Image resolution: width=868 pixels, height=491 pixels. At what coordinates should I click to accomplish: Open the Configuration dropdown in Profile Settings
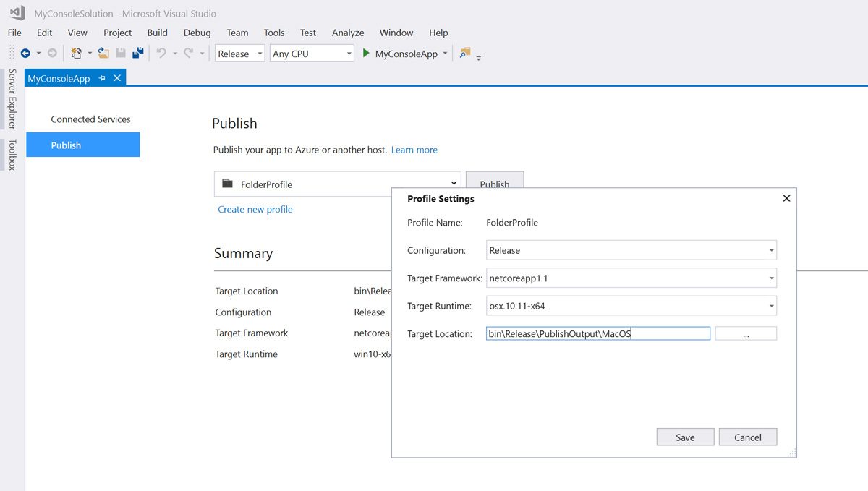[771, 251]
